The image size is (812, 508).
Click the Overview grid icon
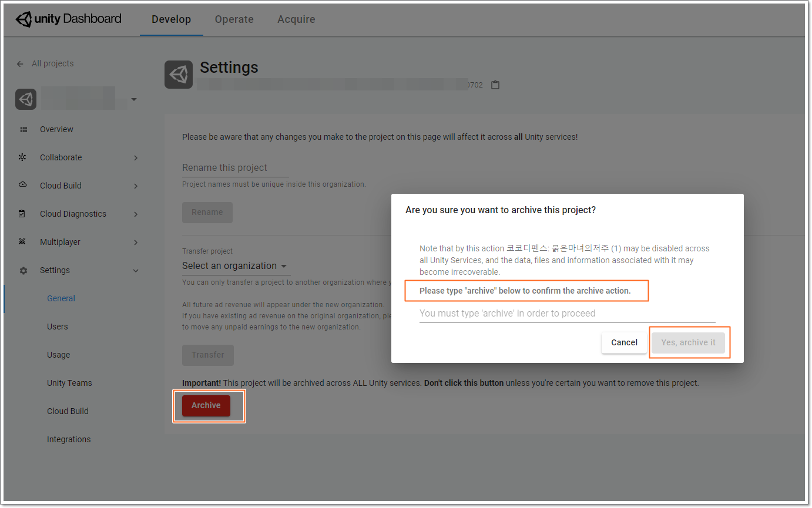tap(24, 129)
